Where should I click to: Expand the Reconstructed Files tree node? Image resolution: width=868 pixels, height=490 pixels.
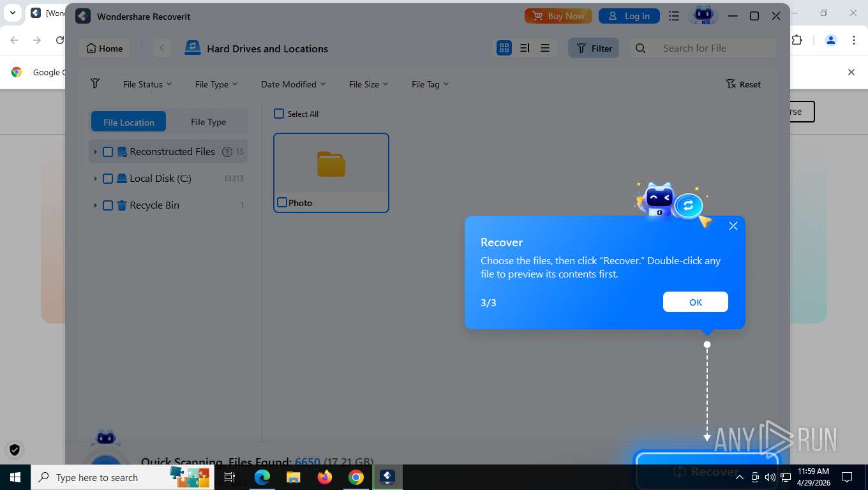95,152
